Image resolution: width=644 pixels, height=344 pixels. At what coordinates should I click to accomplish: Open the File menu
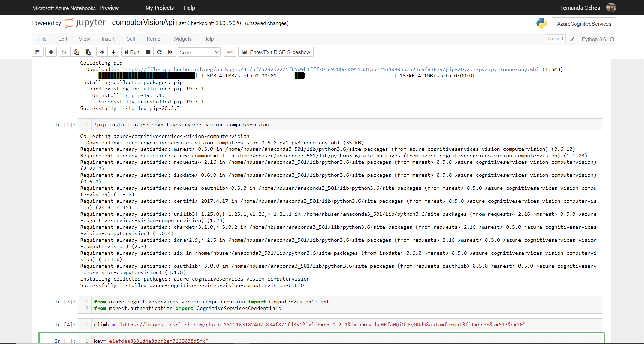[x=43, y=39]
